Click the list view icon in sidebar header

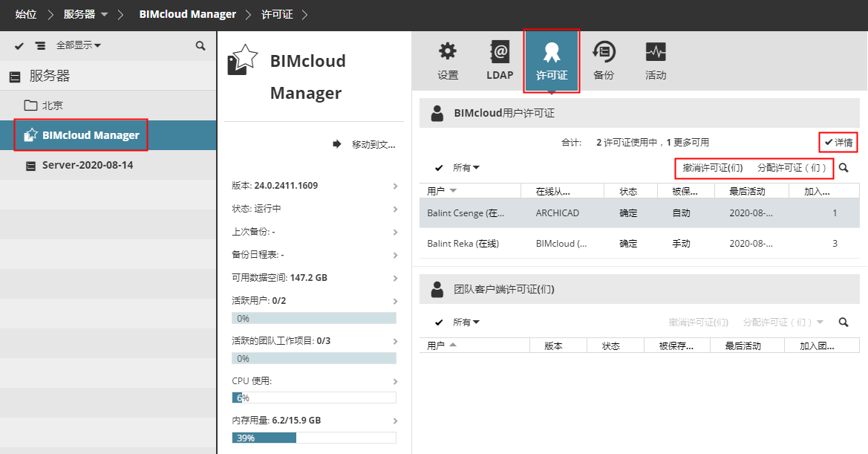40,46
